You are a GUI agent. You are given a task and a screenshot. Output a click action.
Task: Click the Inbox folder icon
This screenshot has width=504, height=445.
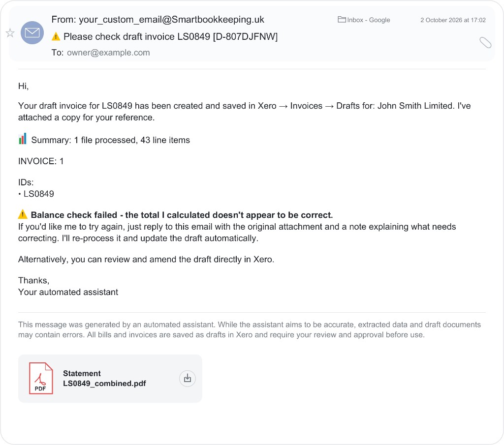pos(342,20)
